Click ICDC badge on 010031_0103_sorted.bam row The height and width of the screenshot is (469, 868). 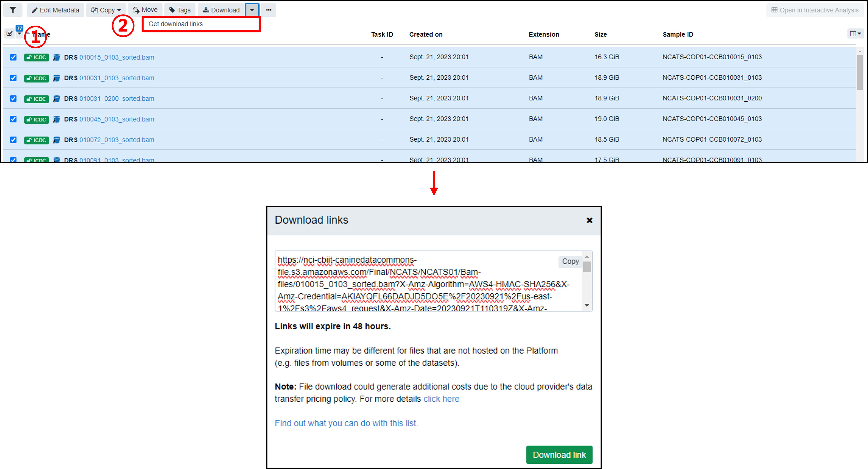point(36,78)
